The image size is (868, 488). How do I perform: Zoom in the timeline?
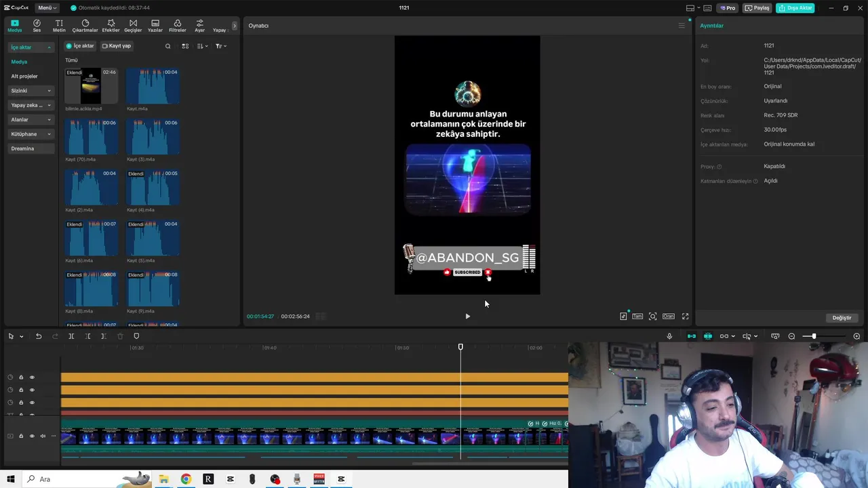(x=856, y=336)
